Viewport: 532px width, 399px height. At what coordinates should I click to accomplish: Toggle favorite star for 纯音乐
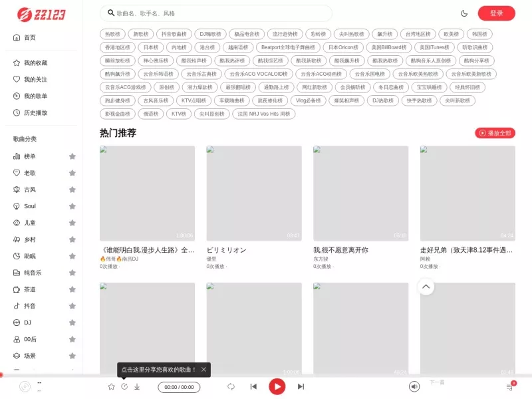pos(72,273)
